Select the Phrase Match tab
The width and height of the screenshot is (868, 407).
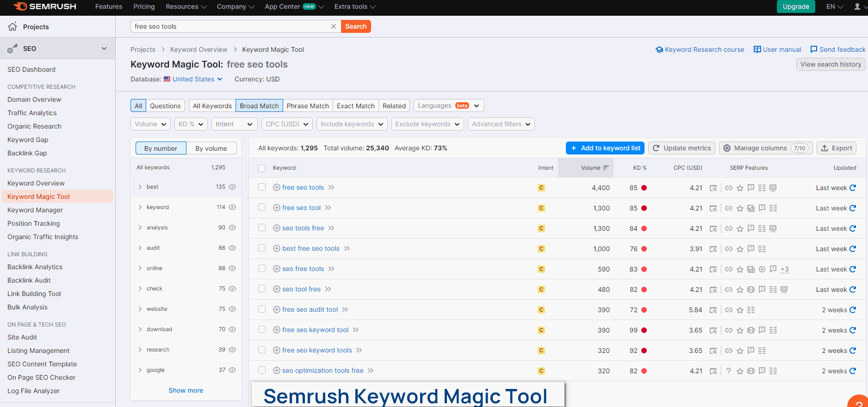[x=308, y=106]
